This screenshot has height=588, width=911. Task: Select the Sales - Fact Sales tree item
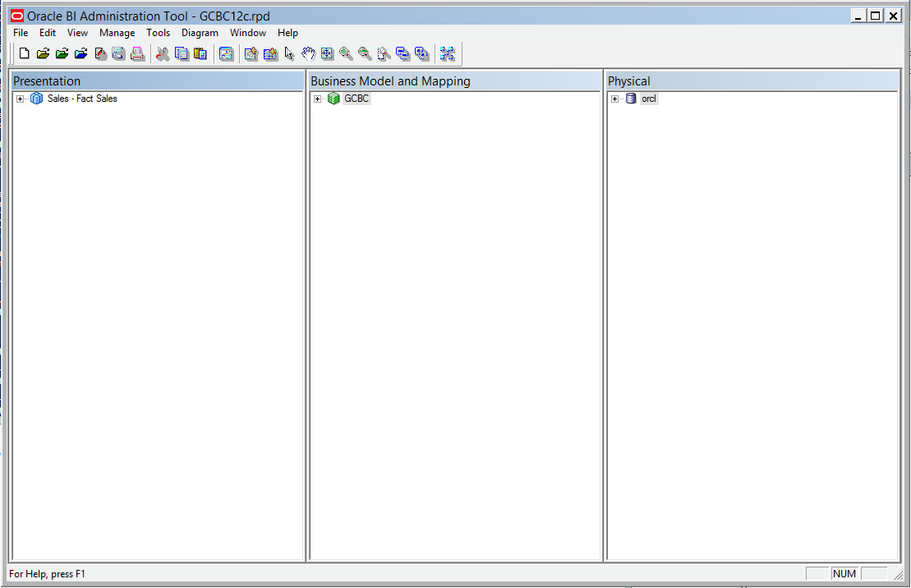coord(82,99)
